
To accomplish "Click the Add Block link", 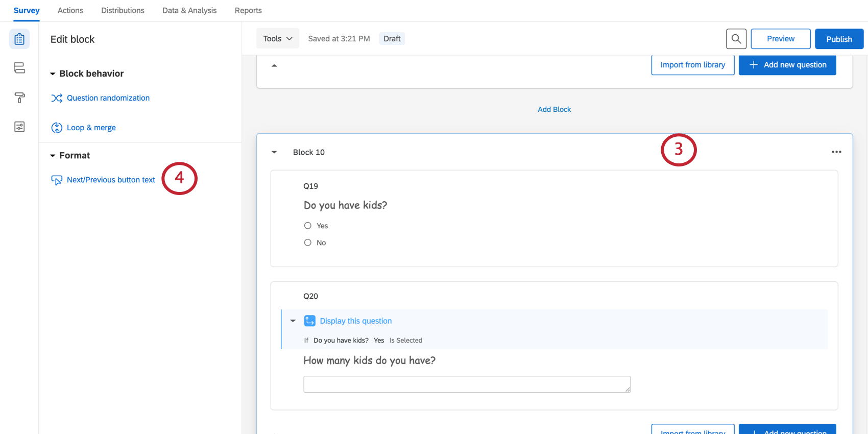I will (x=554, y=109).
